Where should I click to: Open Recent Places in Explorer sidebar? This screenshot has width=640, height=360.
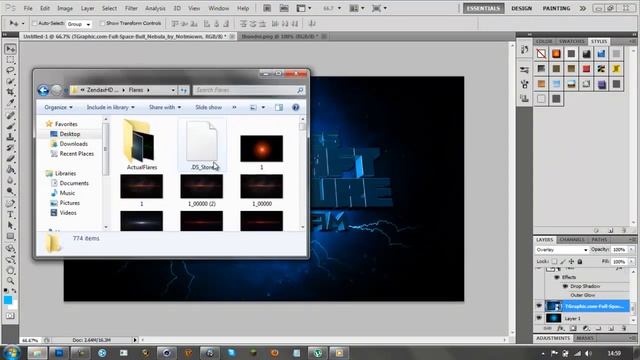click(x=76, y=153)
